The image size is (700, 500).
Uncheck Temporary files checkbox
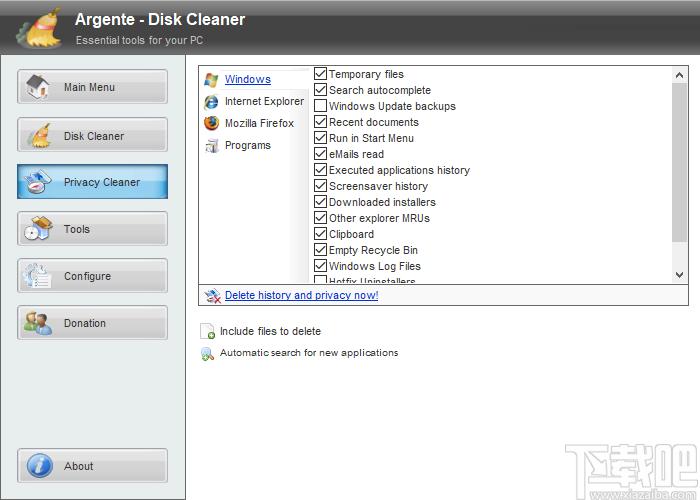321,73
